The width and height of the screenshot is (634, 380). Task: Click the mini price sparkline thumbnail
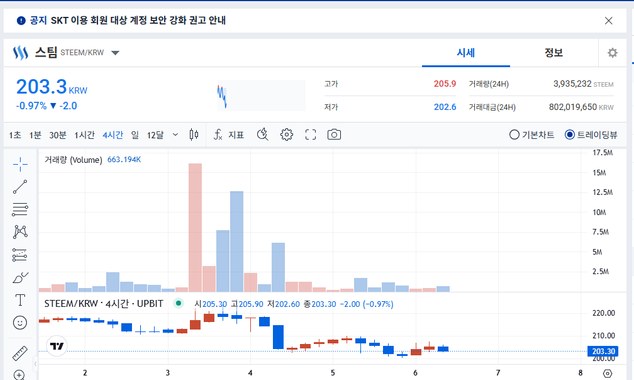pos(261,95)
